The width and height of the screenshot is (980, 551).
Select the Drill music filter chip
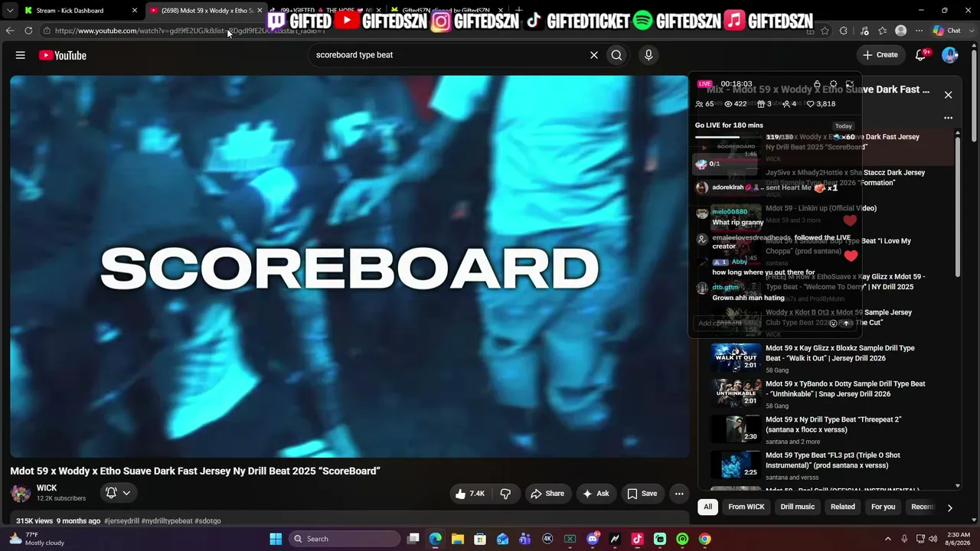click(x=798, y=507)
